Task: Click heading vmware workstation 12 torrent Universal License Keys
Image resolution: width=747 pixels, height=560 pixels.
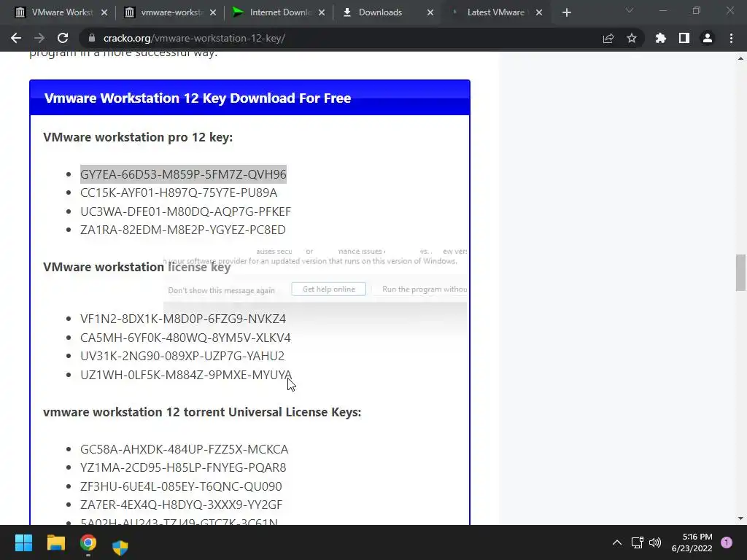Action: (x=202, y=412)
